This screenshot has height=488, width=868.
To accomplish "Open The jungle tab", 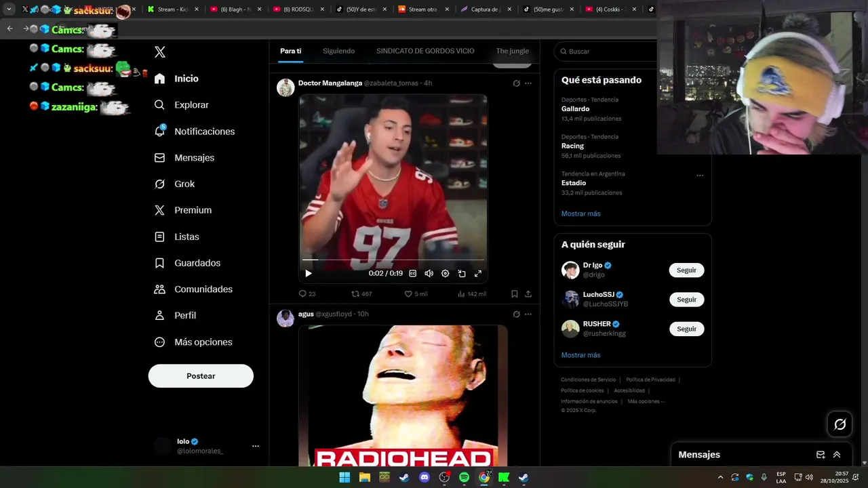I will (512, 52).
